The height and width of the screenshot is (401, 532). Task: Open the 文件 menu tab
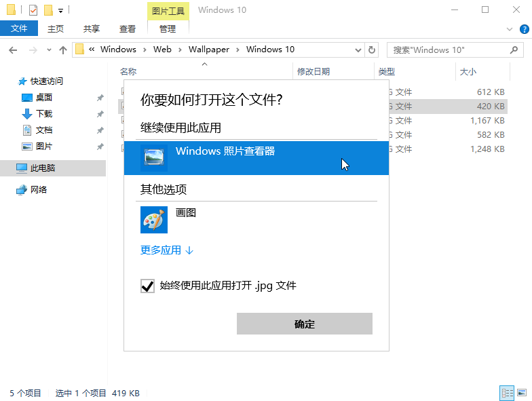coord(19,28)
